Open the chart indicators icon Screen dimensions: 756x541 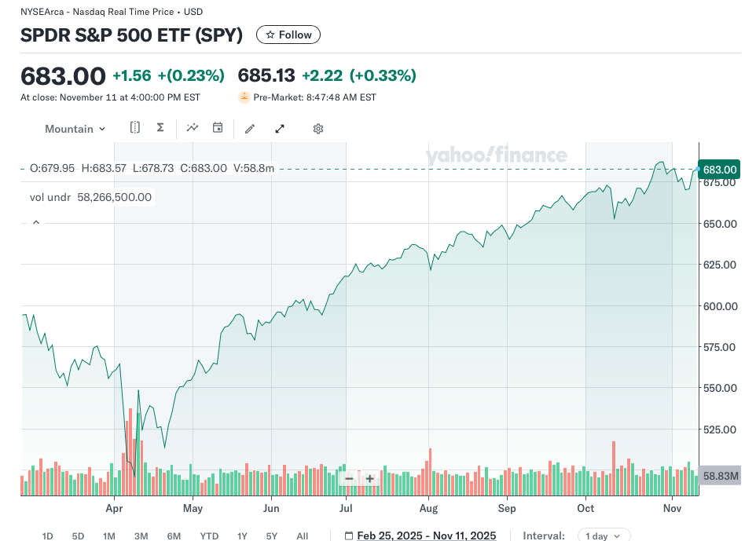point(193,128)
